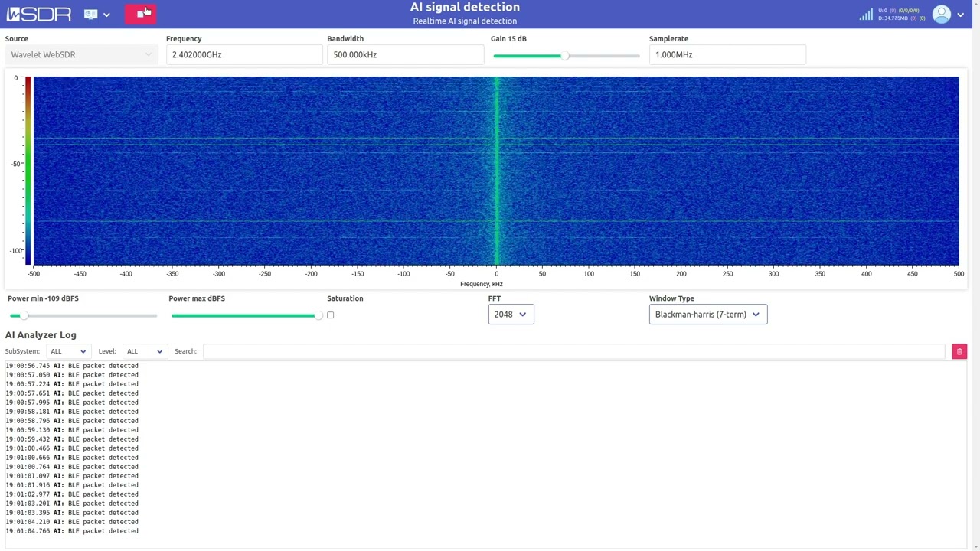Adjust the Gain 15 dB slider
The width and height of the screenshot is (980, 551).
click(566, 56)
